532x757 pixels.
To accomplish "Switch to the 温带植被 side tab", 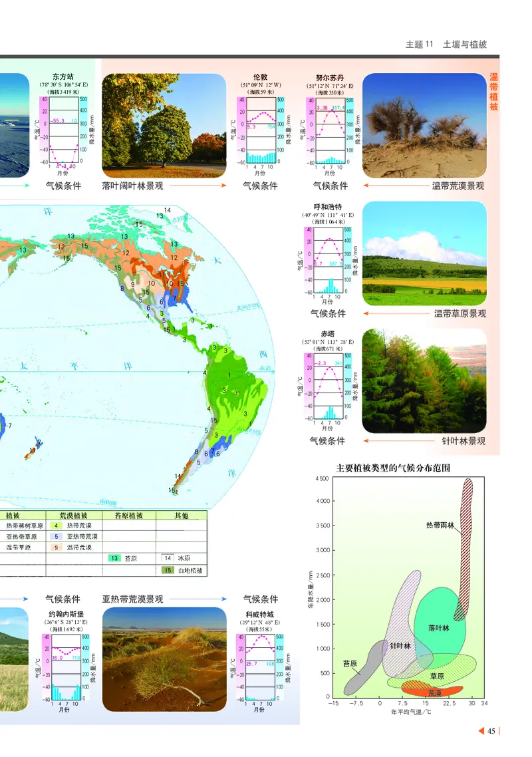I will coord(493,93).
